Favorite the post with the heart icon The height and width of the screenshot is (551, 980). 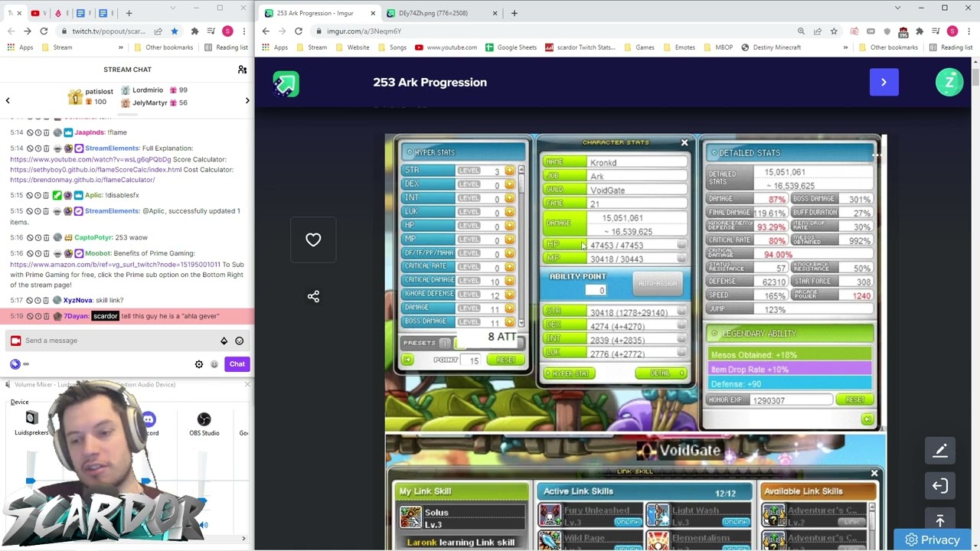(x=313, y=240)
